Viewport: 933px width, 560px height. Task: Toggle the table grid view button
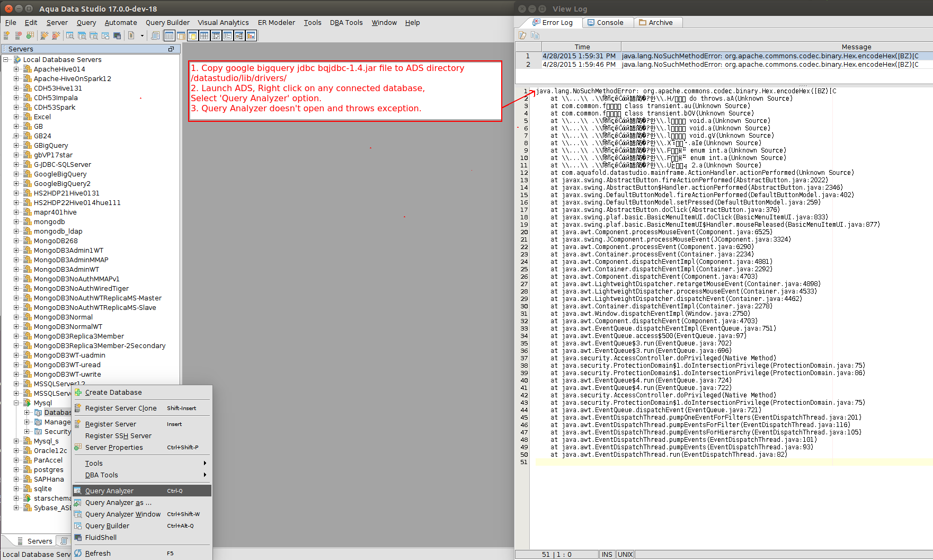[x=205, y=35]
